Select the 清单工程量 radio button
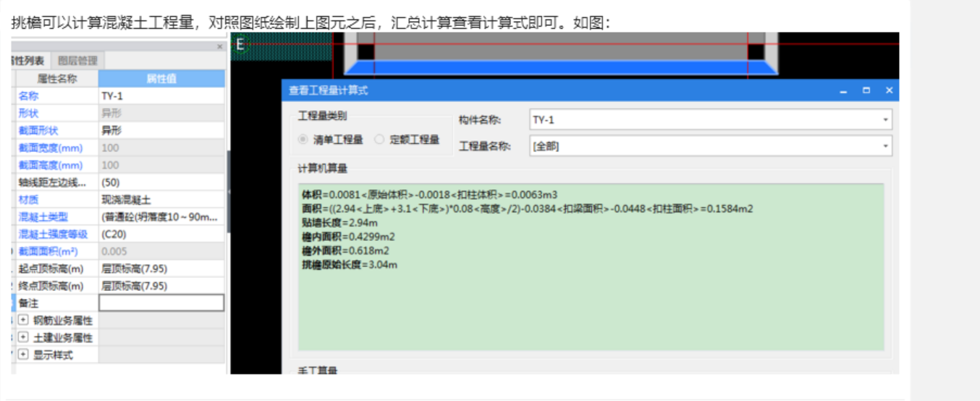Viewport: 980px width, 401px height. [x=304, y=140]
